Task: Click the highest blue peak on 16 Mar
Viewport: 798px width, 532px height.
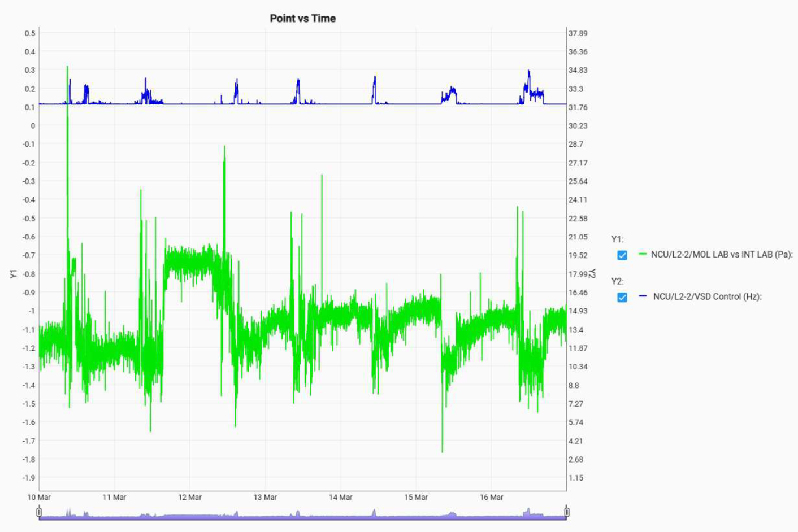Action: [x=528, y=71]
